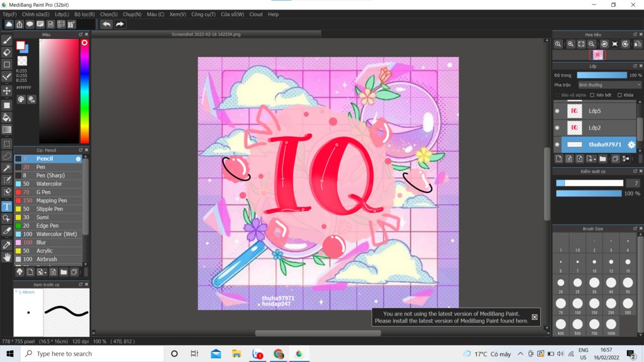The image size is (644, 362).
Task: Open the Chỉnh sửa(E) menu
Action: 36,14
